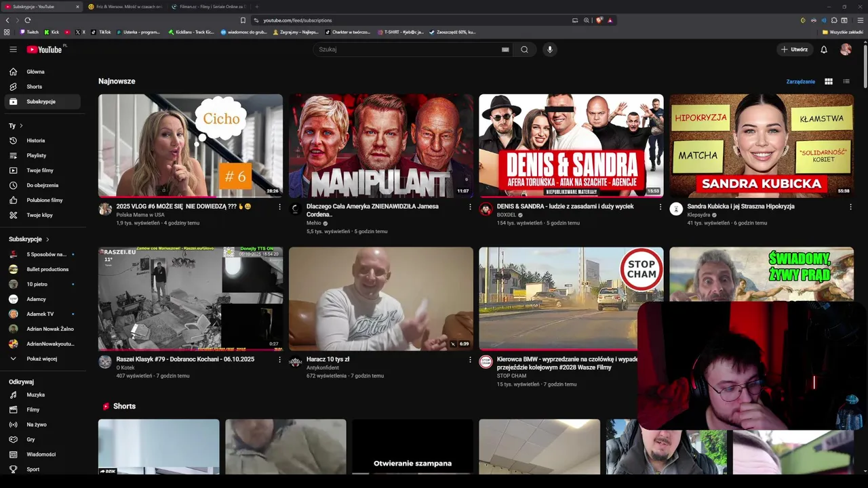This screenshot has width=868, height=488.
Task: Open the Do obejrzenia watch-later list
Action: coord(41,185)
